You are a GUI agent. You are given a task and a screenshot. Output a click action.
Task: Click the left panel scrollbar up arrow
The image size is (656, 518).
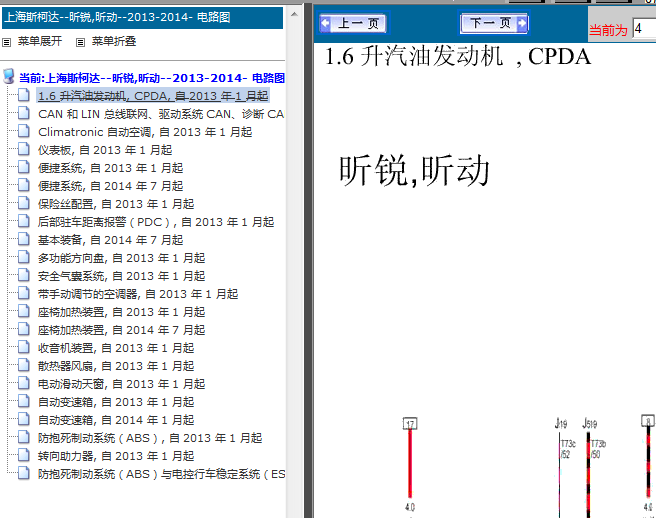tap(294, 14)
